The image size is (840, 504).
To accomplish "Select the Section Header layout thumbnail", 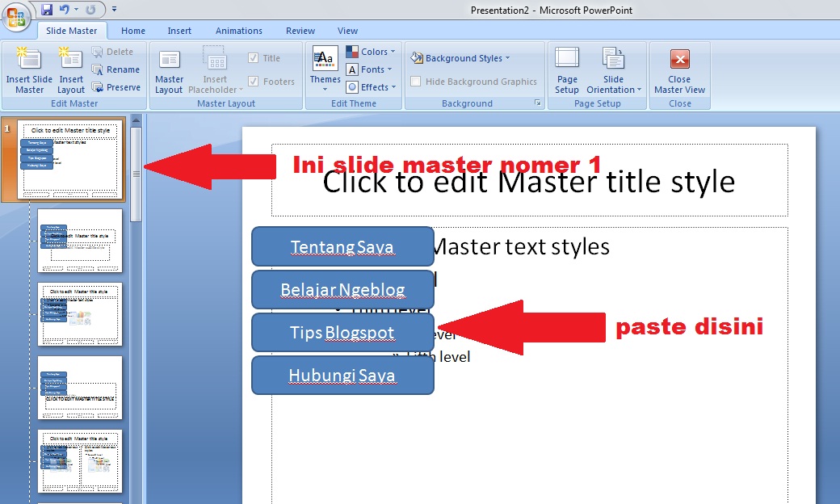I will click(x=80, y=387).
